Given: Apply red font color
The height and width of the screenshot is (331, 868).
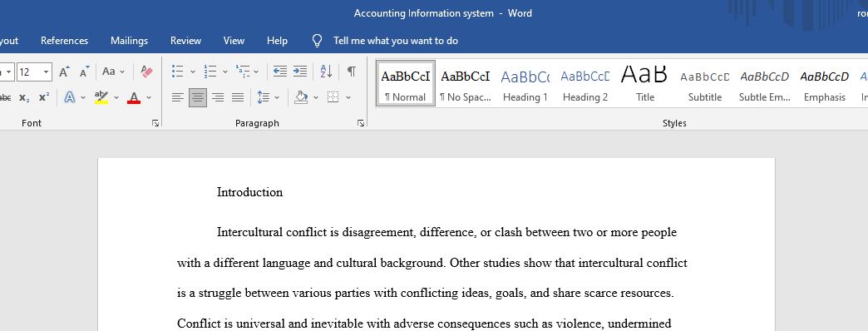Looking at the screenshot, I should pyautogui.click(x=133, y=97).
